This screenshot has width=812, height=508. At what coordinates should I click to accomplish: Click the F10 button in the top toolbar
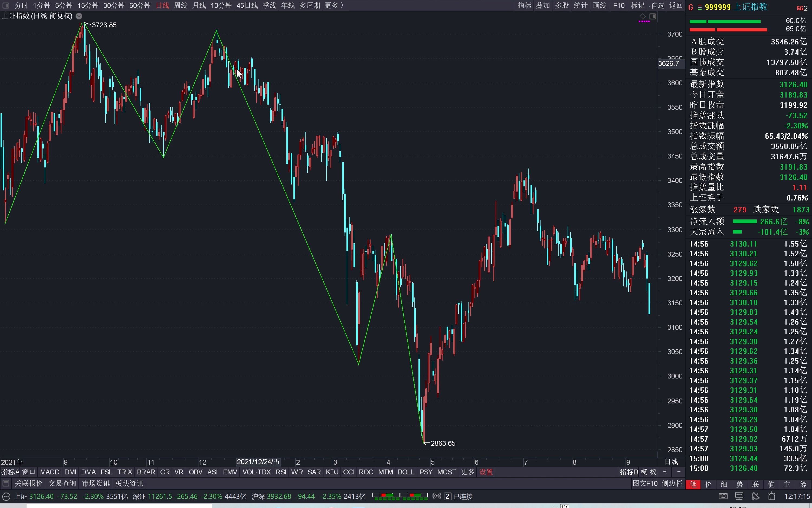pyautogui.click(x=619, y=5)
